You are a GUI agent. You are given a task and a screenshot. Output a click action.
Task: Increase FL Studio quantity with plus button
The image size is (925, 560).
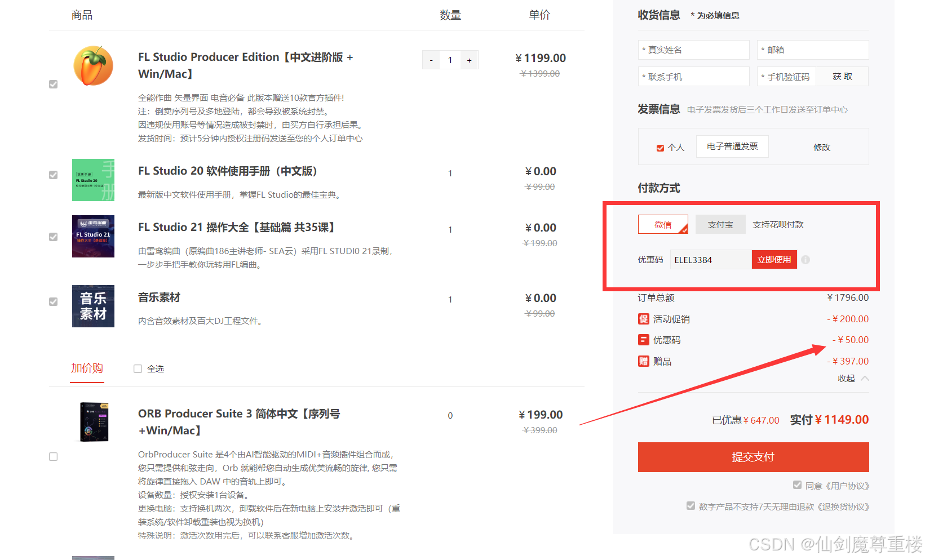point(469,60)
